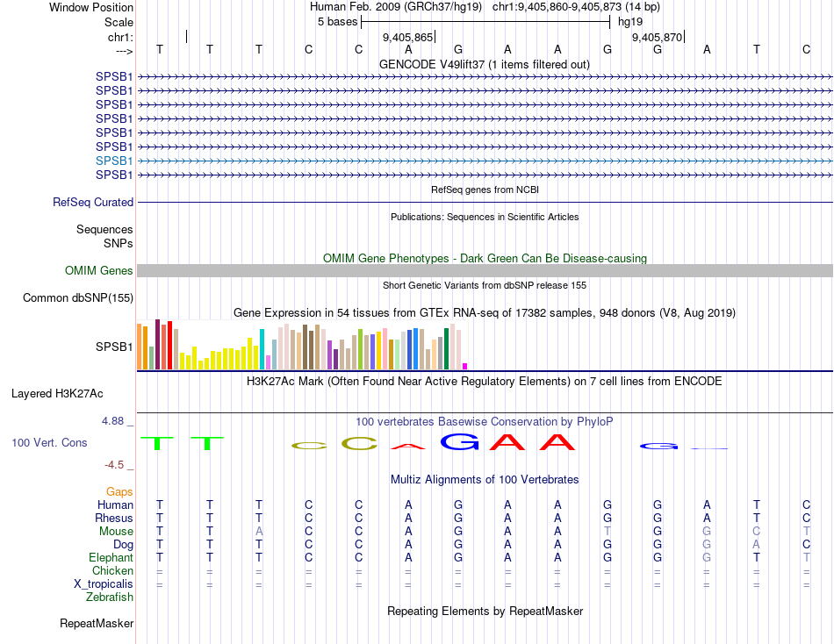Click the ---> strand direction label
The image size is (834, 644).
click(x=125, y=51)
